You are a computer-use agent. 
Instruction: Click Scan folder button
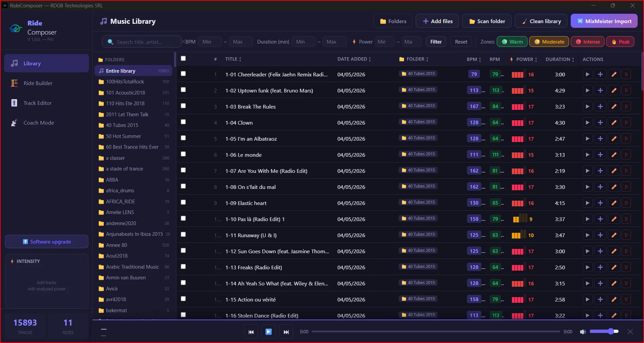point(487,21)
